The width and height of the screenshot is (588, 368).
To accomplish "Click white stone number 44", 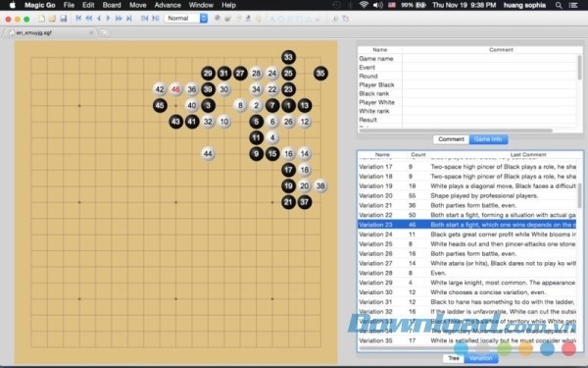I will (x=208, y=154).
